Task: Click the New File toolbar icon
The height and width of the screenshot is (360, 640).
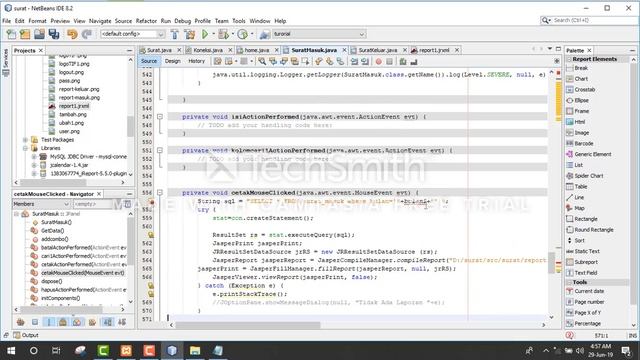Action: click(11, 34)
